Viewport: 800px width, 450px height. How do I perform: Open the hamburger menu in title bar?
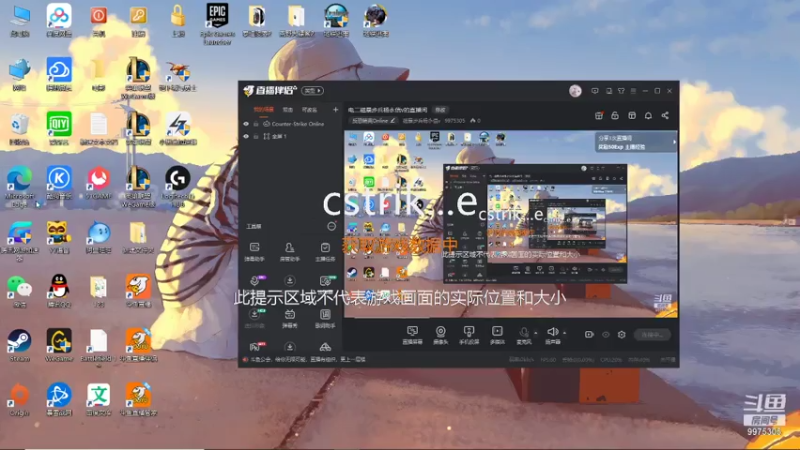[633, 91]
